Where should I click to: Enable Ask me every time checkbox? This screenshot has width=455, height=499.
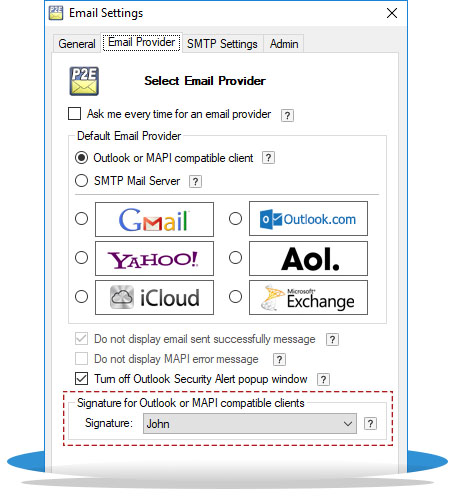(74, 113)
